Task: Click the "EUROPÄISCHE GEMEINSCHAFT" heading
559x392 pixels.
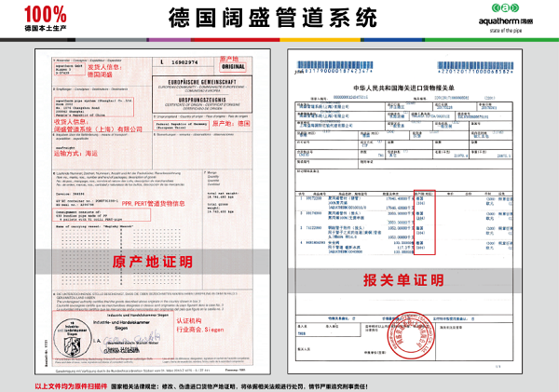Action: (202, 82)
